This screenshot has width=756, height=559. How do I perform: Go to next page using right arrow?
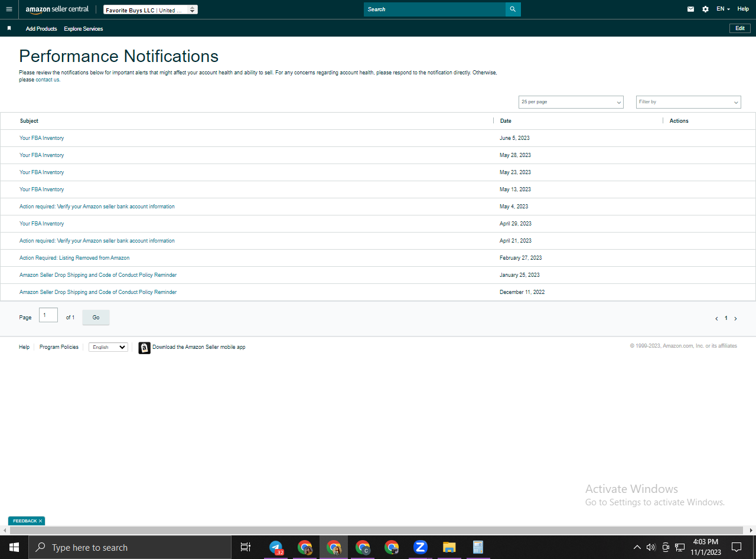click(735, 319)
